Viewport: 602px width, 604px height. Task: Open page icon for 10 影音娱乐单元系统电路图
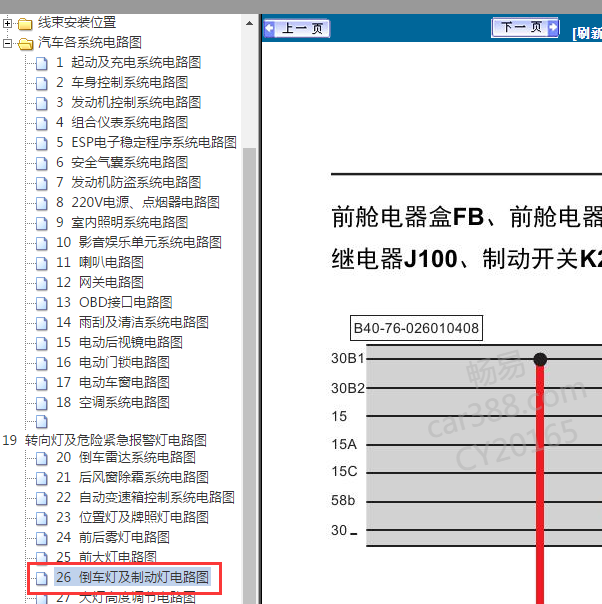coord(42,243)
